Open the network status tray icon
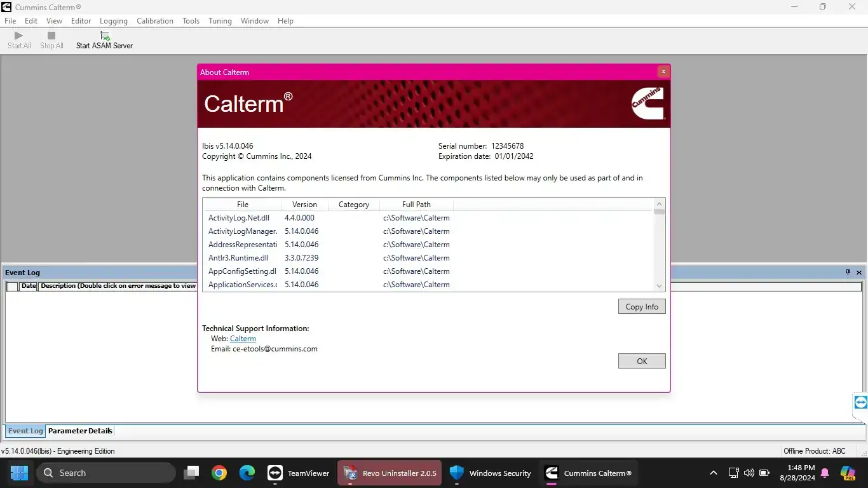Image resolution: width=868 pixels, height=488 pixels. click(733, 473)
